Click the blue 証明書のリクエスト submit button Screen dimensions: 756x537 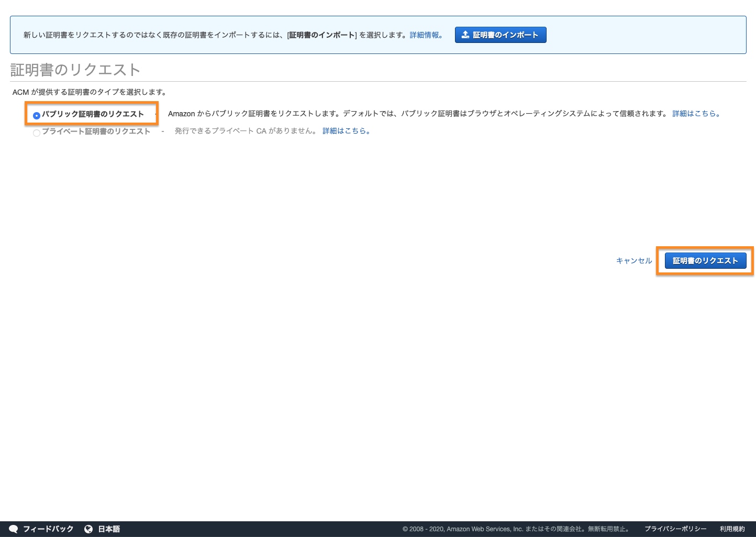(x=705, y=261)
